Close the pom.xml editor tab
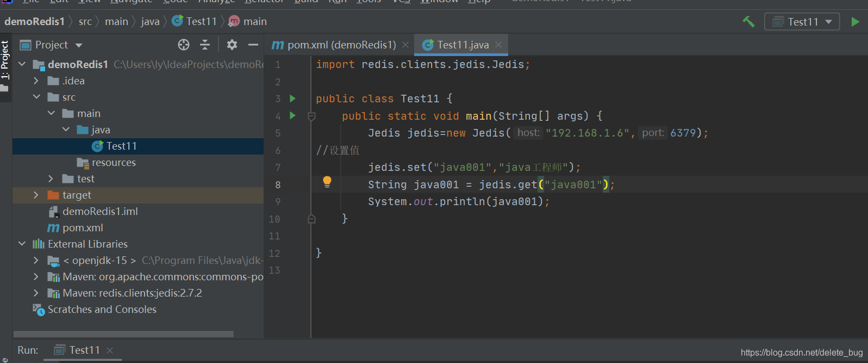868x363 pixels. pos(405,45)
